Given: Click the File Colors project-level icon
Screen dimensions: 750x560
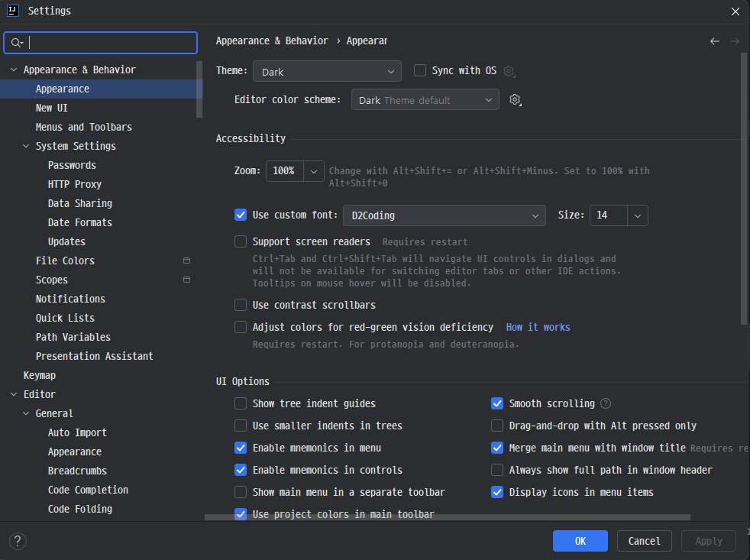Looking at the screenshot, I should pos(186,261).
